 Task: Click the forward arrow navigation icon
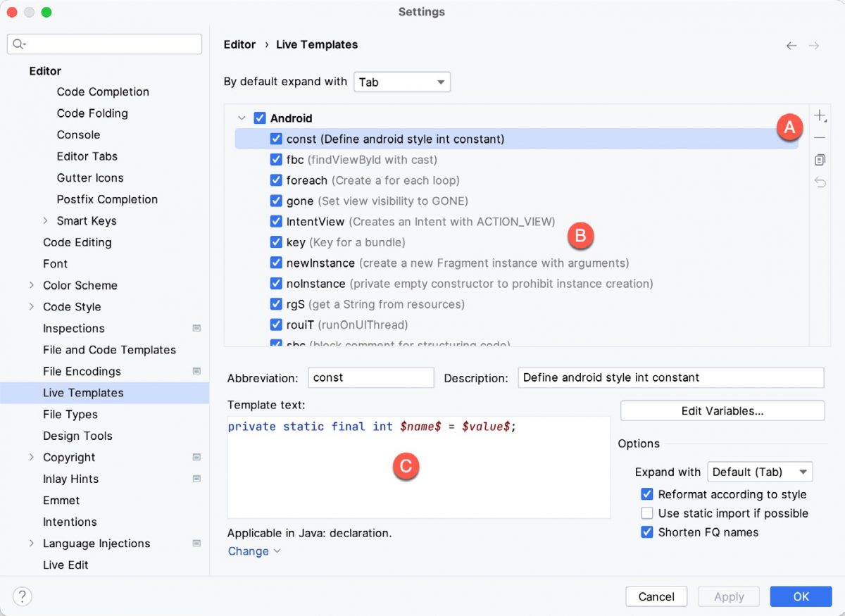[815, 45]
